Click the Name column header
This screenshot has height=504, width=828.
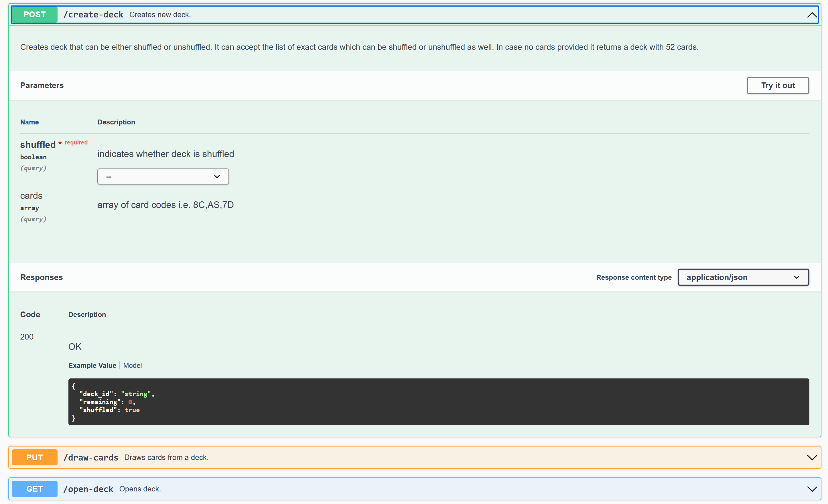[x=29, y=122]
